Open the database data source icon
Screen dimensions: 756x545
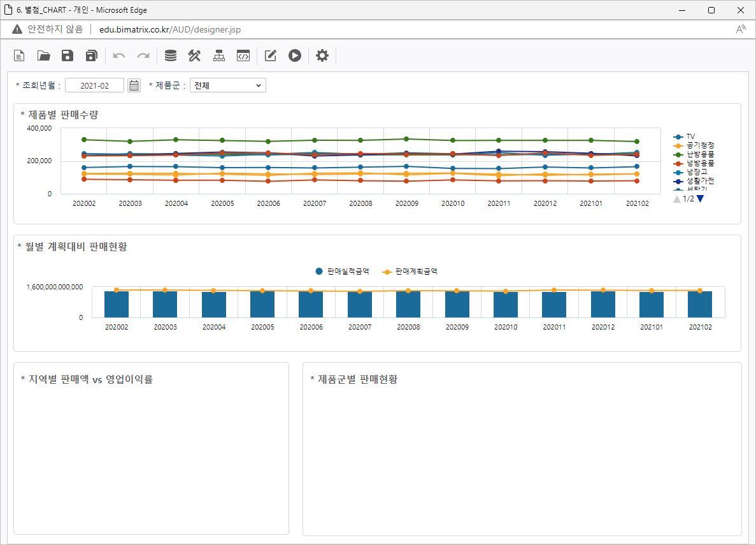pyautogui.click(x=171, y=56)
